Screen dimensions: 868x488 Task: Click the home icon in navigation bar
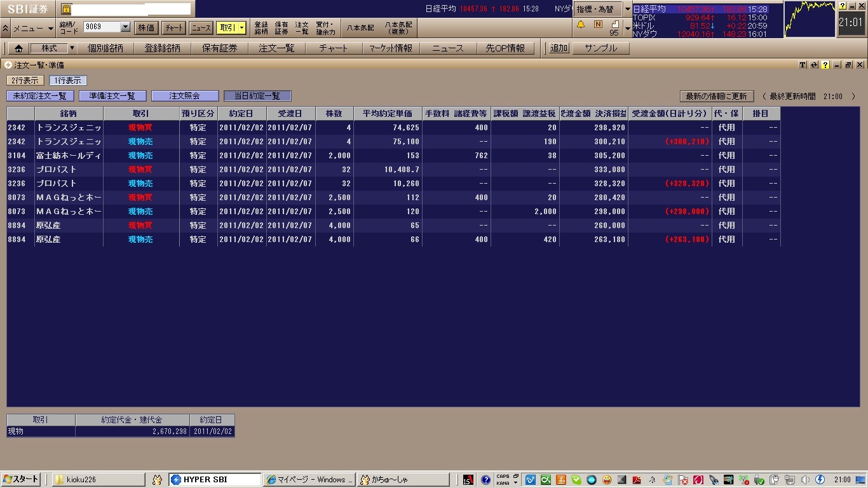tap(18, 48)
